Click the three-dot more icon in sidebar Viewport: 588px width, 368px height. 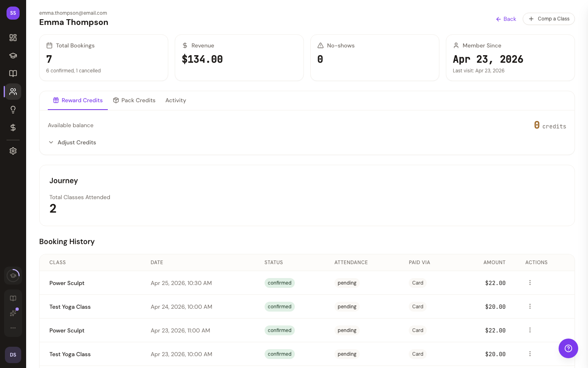pos(13,328)
